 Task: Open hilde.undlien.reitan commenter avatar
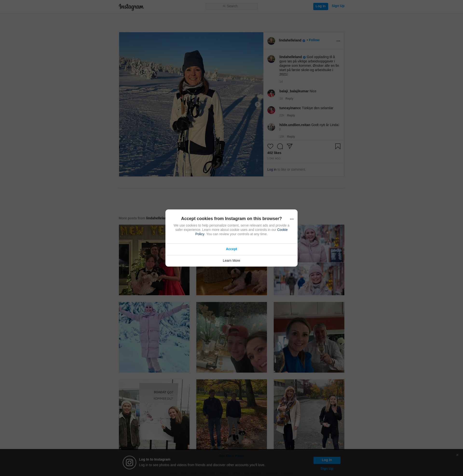pyautogui.click(x=271, y=127)
